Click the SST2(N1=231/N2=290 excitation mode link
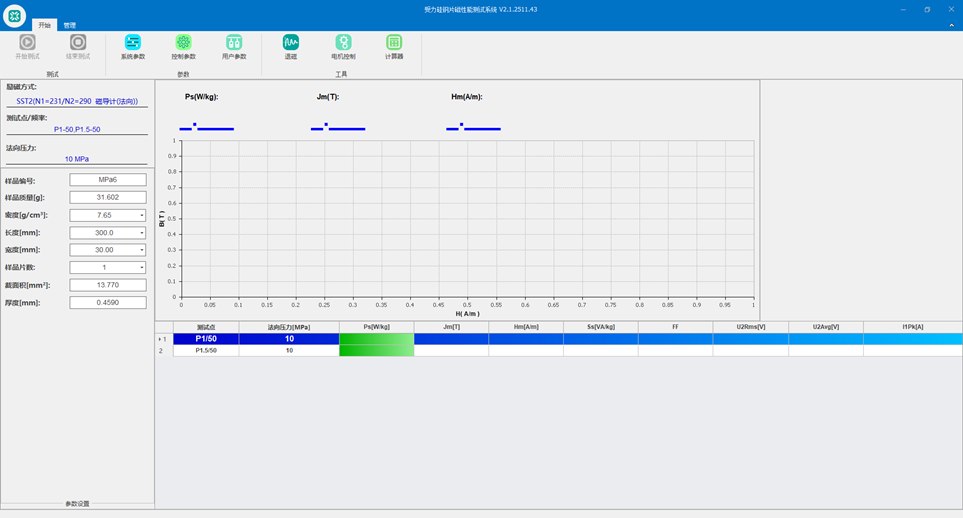This screenshot has width=963, height=518. click(77, 101)
